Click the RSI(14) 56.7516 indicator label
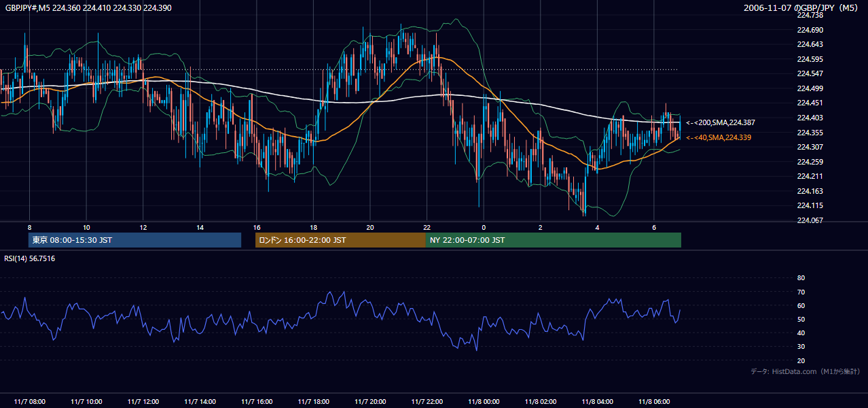The height and width of the screenshot is (408, 868). coord(30,258)
